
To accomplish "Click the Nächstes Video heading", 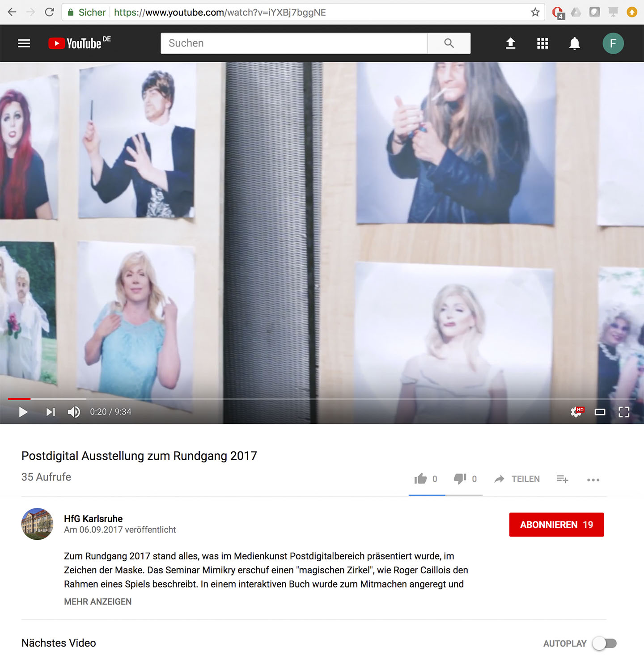I will [59, 643].
